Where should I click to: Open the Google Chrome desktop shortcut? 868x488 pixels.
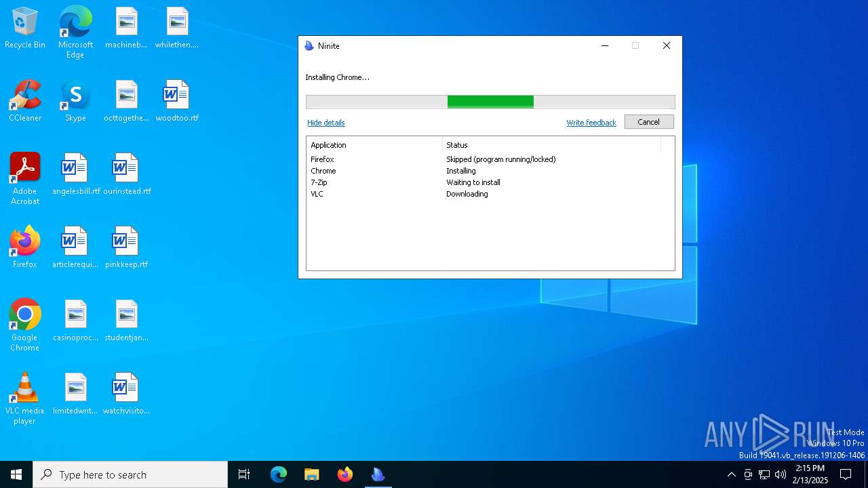(x=25, y=325)
